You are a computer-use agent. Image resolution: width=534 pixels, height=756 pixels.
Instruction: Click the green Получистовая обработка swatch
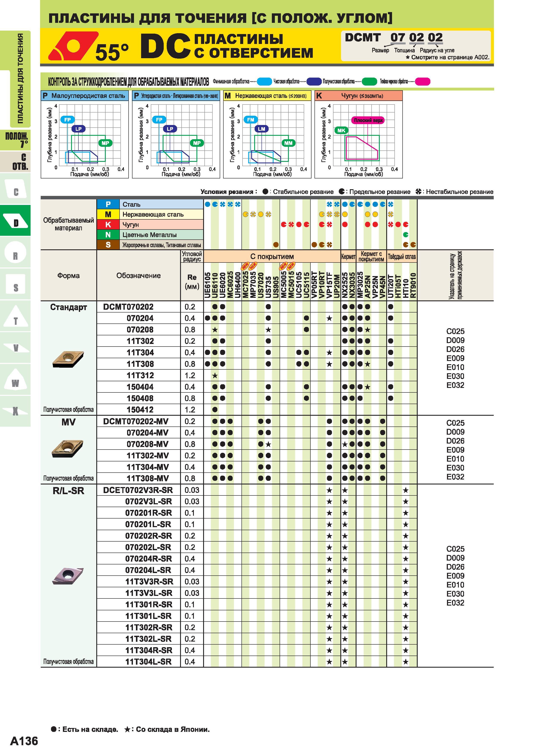(x=369, y=81)
